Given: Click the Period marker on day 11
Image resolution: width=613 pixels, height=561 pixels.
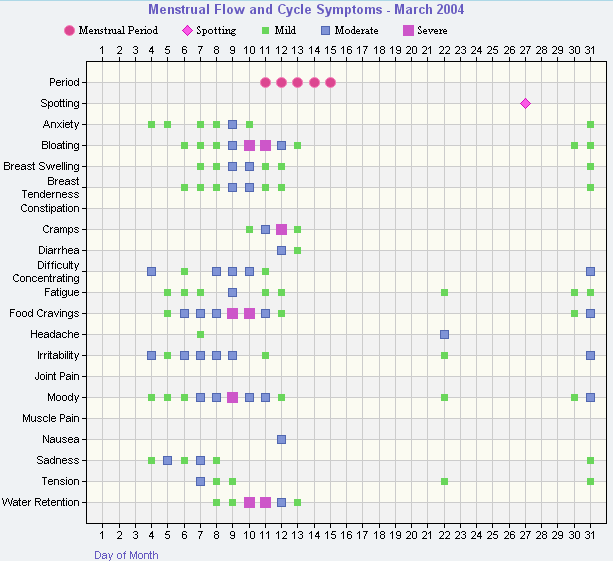Looking at the screenshot, I should (265, 82).
